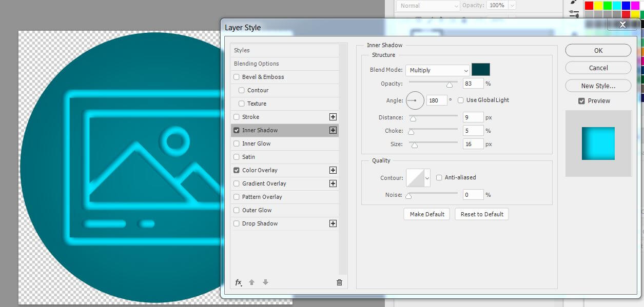Open the layer blend mode Normal dropdown
The height and width of the screenshot is (307, 644).
(427, 6)
